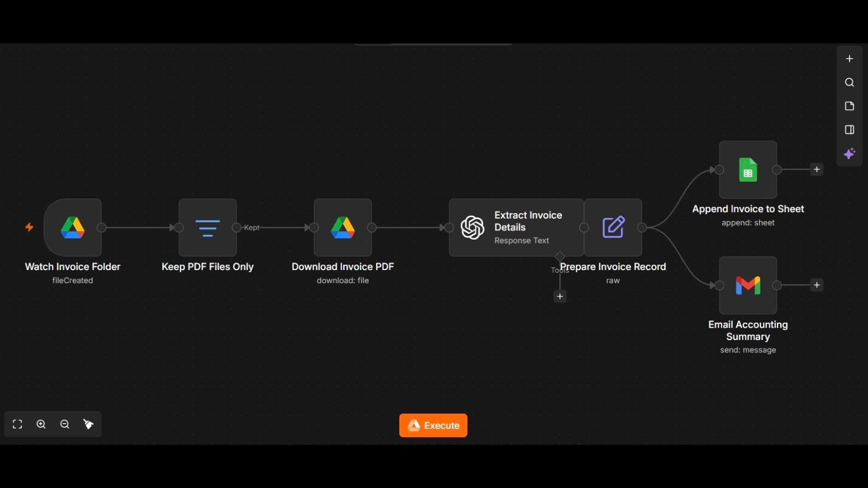Viewport: 868px width, 488px height.
Task: Click the Tools diamond connector on Extract node
Action: [560, 256]
